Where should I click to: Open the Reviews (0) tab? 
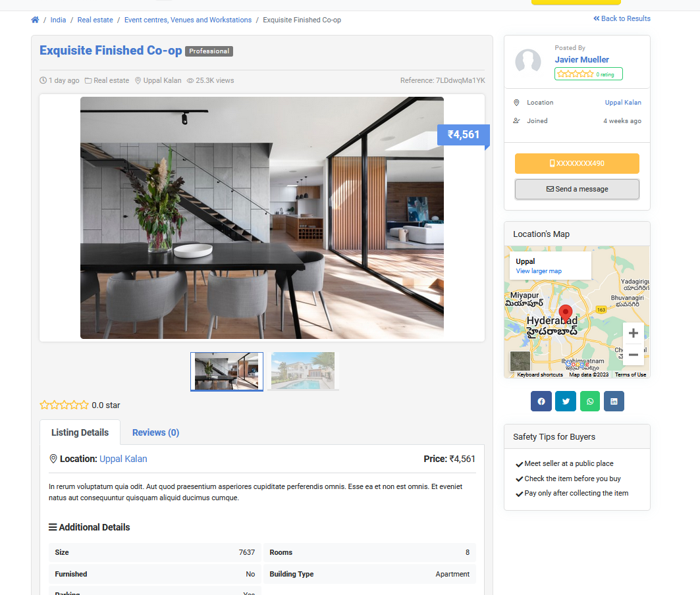tap(155, 432)
